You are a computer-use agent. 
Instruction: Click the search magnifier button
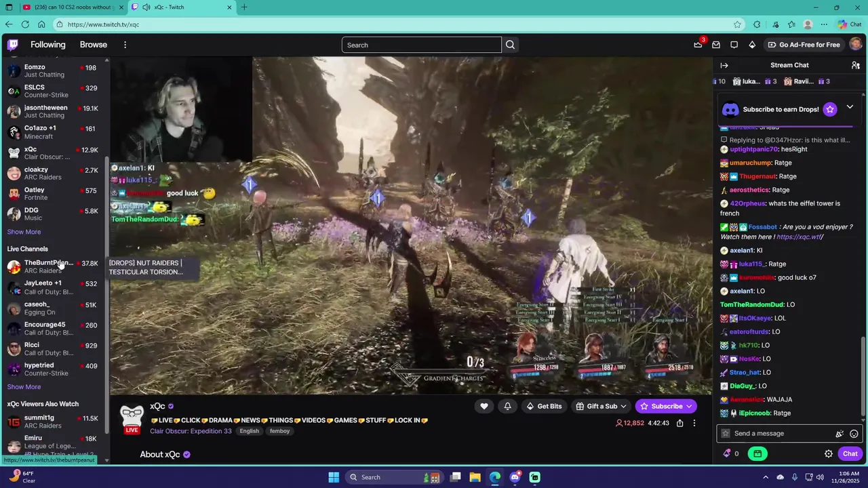click(511, 45)
